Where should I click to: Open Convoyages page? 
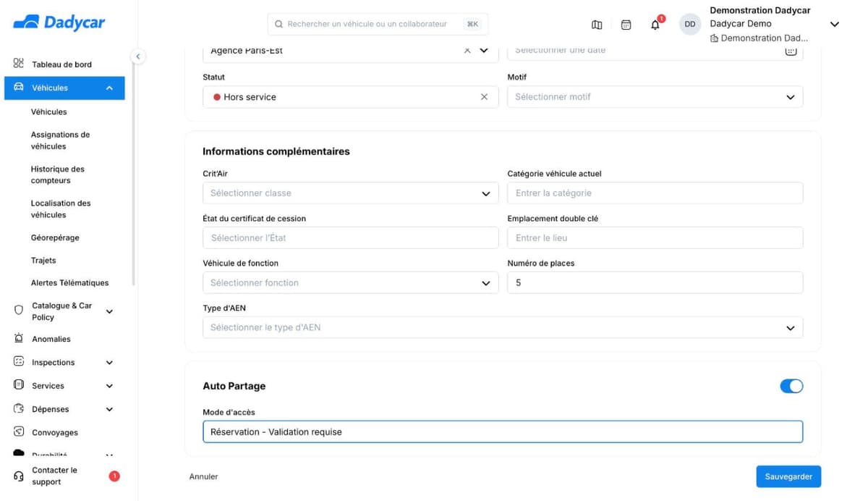click(x=55, y=432)
